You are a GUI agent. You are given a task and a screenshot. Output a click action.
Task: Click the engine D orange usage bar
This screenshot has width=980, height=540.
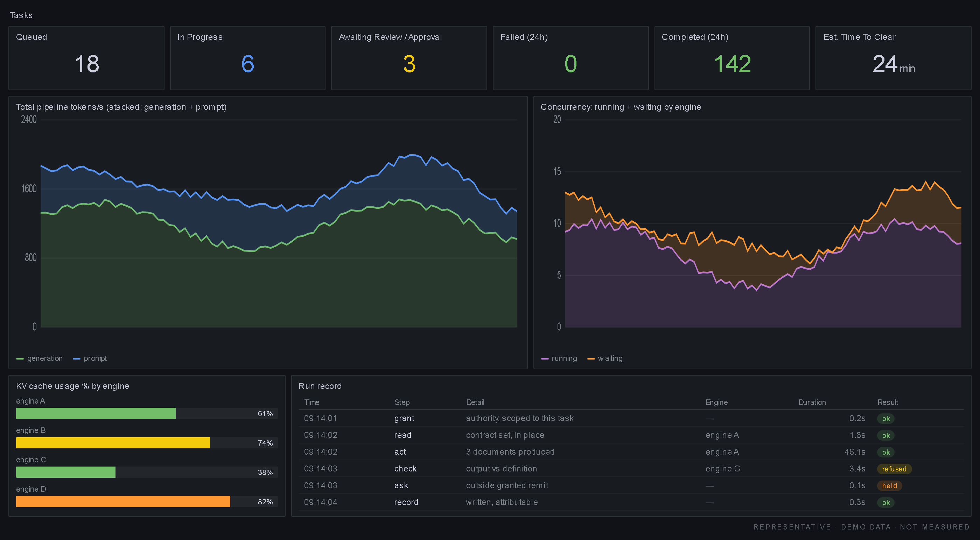tap(123, 501)
